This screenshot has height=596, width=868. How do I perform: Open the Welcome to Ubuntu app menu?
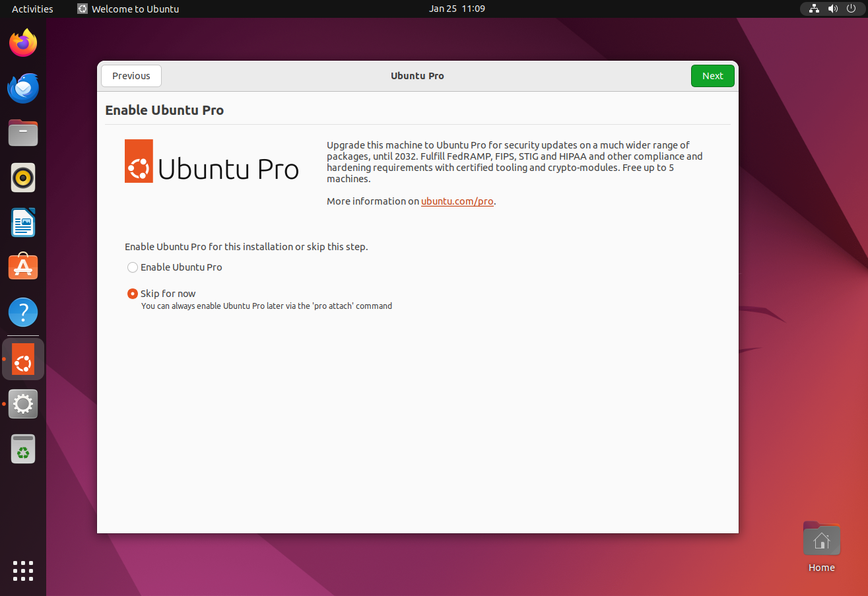129,9
